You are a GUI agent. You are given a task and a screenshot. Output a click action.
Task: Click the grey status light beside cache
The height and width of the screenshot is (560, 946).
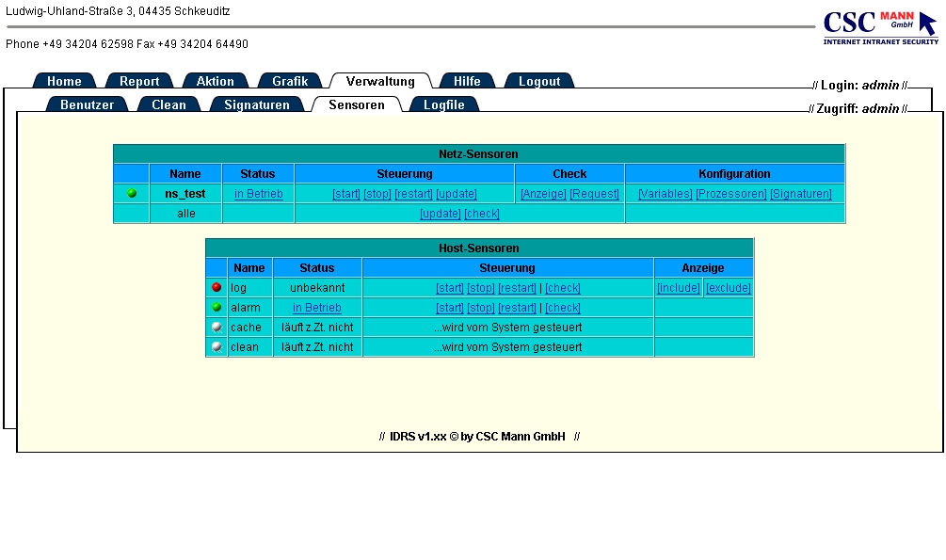[216, 328]
